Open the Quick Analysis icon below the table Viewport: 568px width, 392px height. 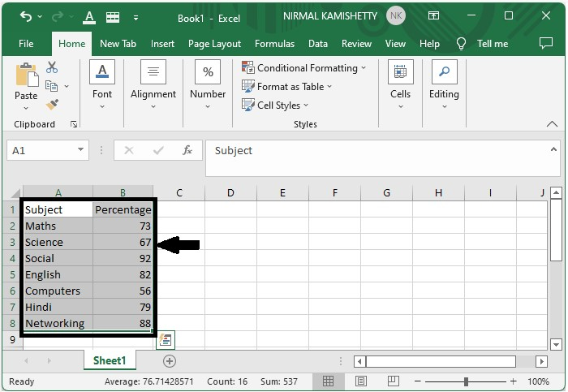click(x=166, y=340)
